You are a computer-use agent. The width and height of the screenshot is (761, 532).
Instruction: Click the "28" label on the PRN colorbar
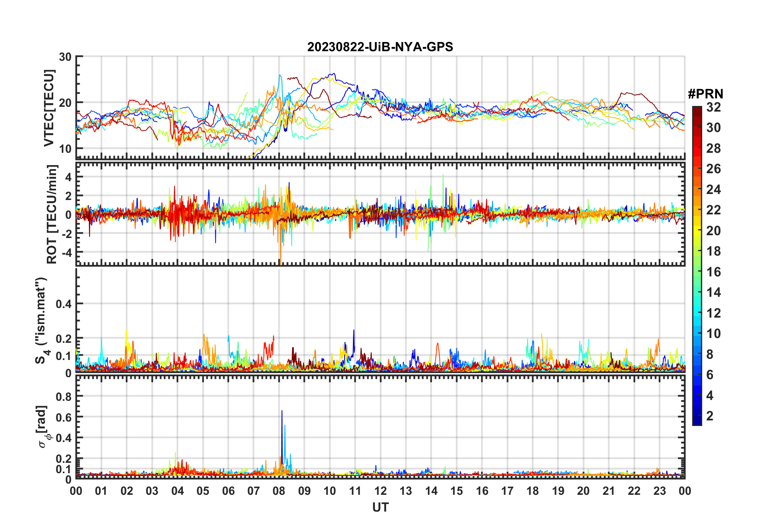point(713,148)
